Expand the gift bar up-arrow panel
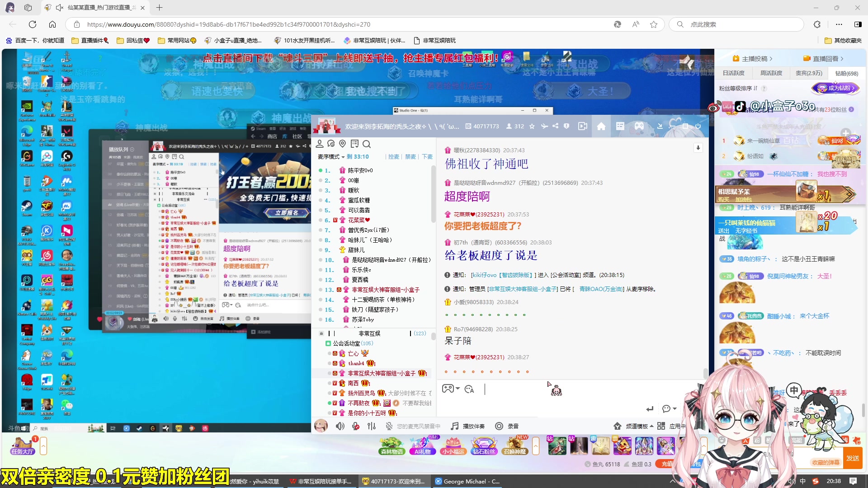The image size is (868, 488). click(704, 446)
